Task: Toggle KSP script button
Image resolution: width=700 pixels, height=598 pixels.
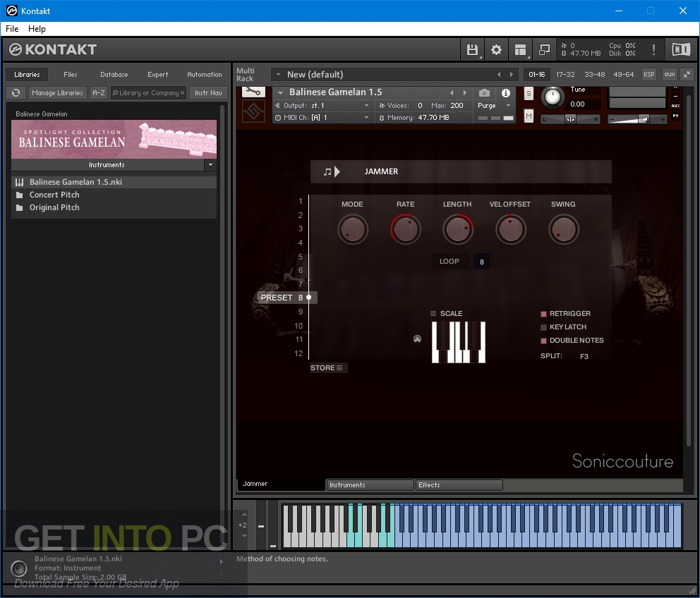Action: point(648,75)
